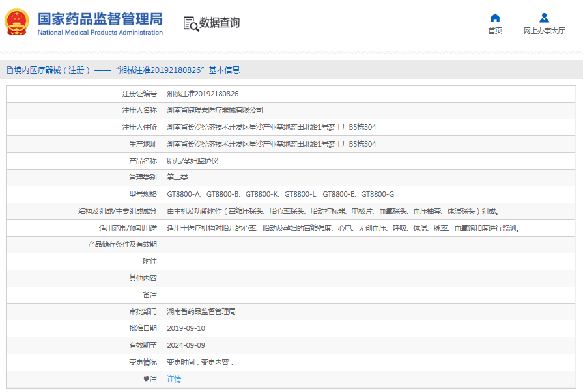The width and height of the screenshot is (583, 392).
Task: Click the 网上办事大厅 text label
Action: (x=545, y=31)
